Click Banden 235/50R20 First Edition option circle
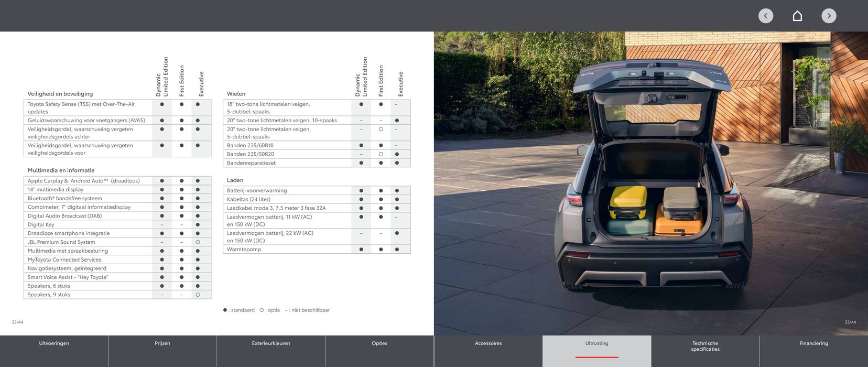868x367 pixels. (381, 154)
